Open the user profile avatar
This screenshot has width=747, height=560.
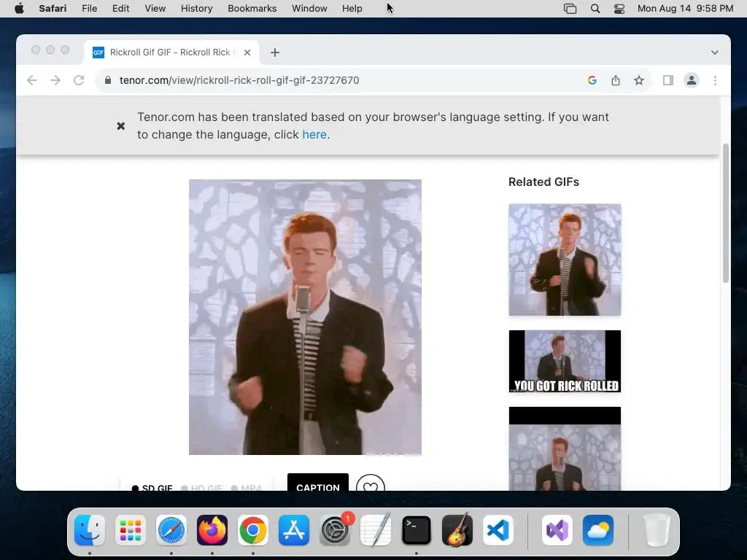click(x=692, y=80)
